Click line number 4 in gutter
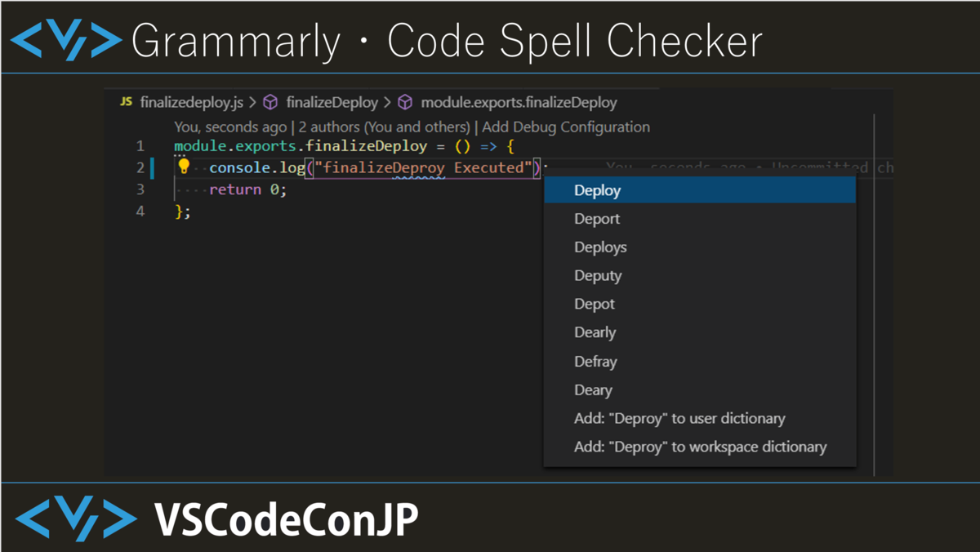 (140, 211)
